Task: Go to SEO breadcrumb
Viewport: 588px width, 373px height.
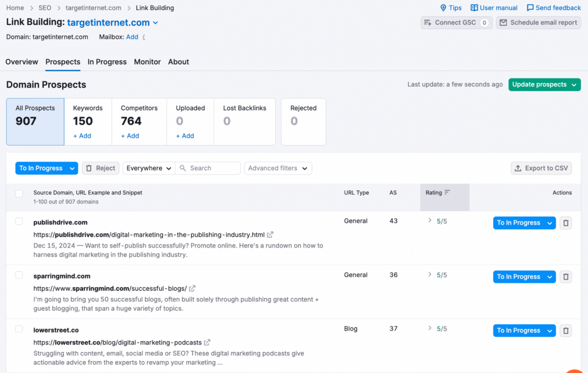Action: (x=45, y=8)
